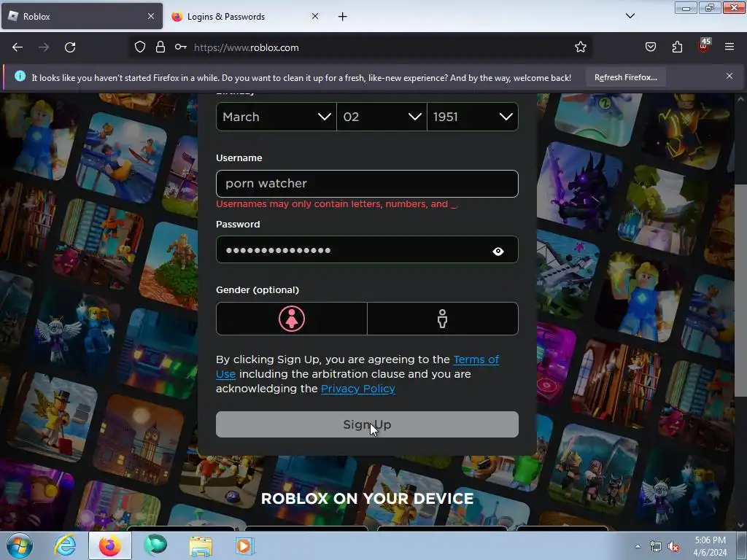Open the saved logins key icon
The height and width of the screenshot is (560, 747).
point(181,47)
